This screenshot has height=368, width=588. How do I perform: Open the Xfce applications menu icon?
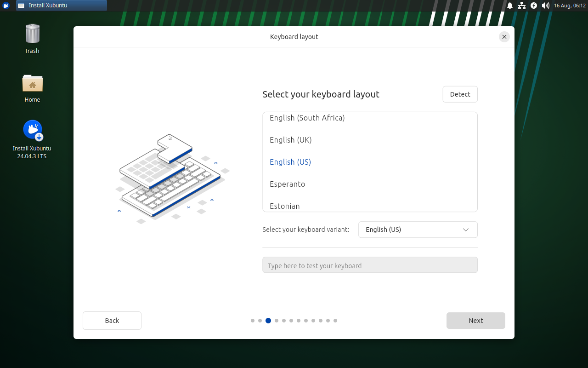[6, 6]
